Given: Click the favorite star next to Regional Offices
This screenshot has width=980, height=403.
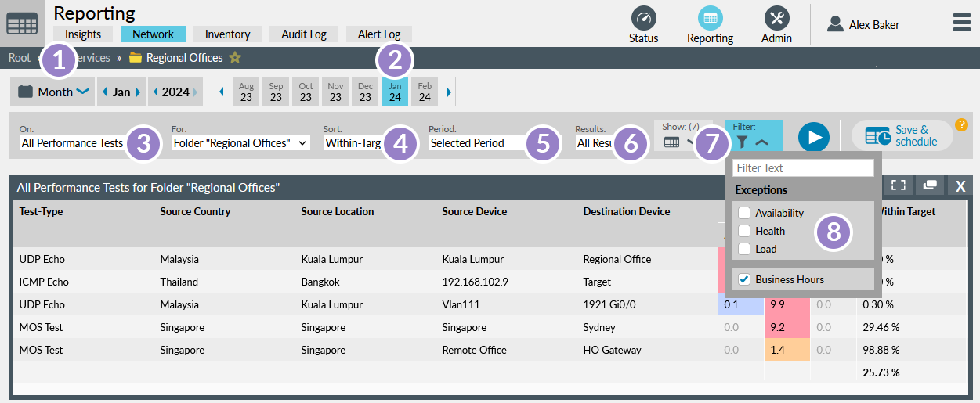Looking at the screenshot, I should [x=235, y=58].
